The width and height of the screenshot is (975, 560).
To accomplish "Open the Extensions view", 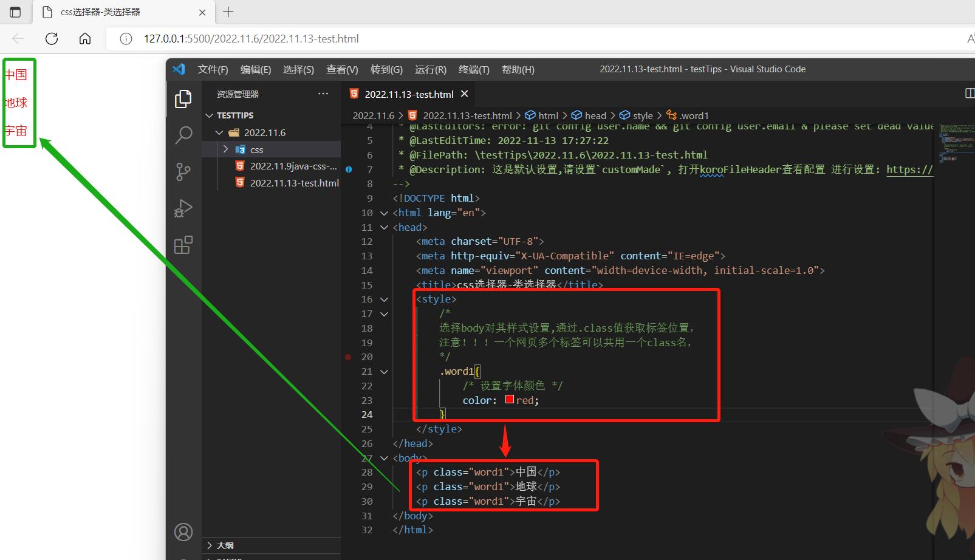I will click(x=183, y=245).
